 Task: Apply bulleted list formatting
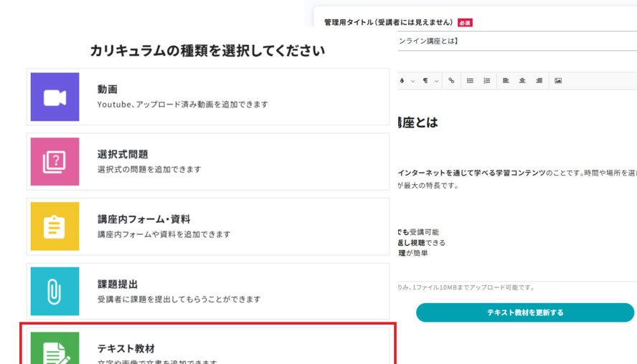[x=470, y=81]
